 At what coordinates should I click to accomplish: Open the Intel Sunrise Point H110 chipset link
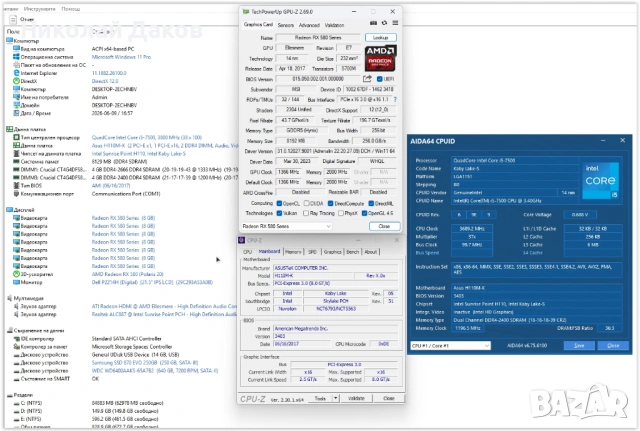click(138, 153)
